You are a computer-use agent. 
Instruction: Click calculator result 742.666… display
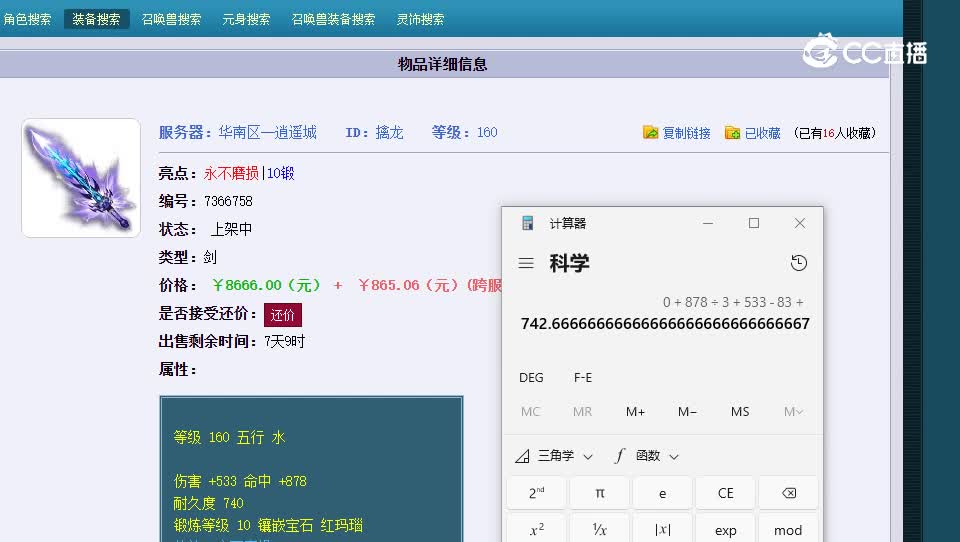click(x=665, y=323)
